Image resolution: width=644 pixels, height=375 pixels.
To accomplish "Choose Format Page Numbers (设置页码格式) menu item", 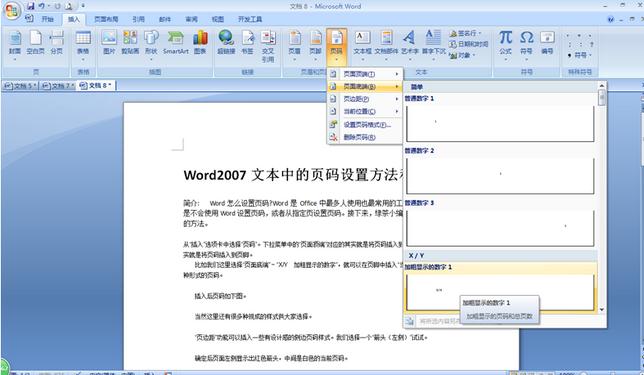I will click(x=364, y=125).
